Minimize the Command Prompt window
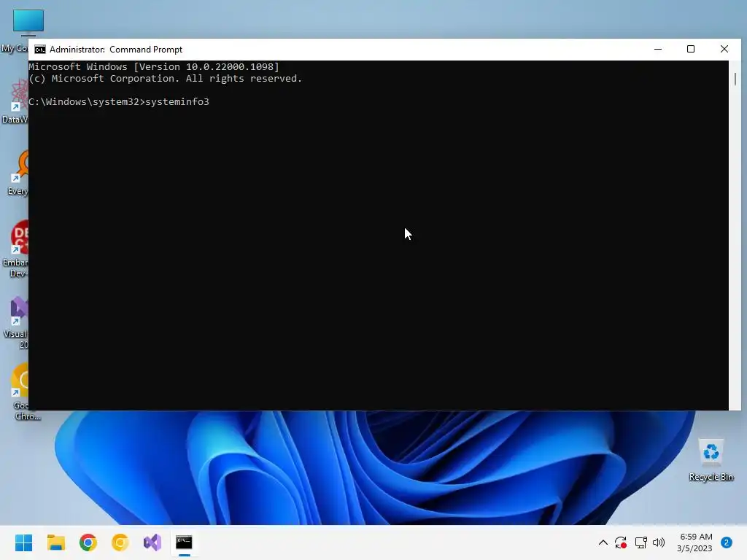Screen dimensions: 747x560 pos(658,49)
